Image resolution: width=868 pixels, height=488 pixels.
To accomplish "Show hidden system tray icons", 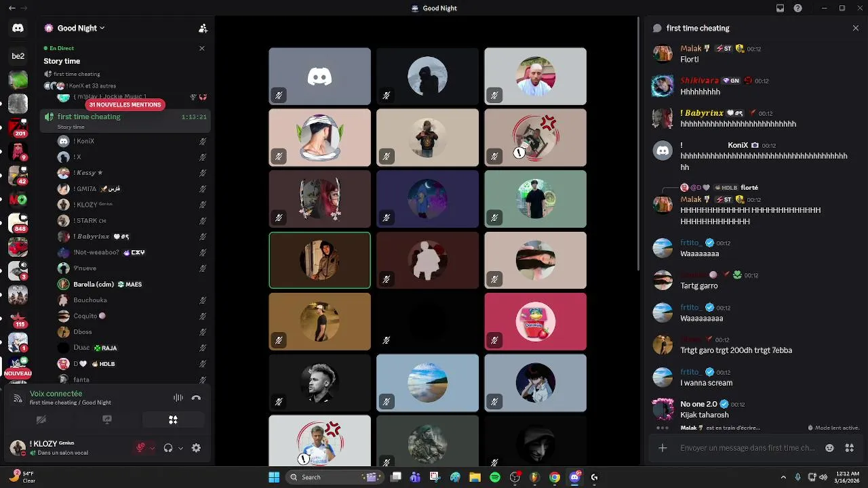I will pyautogui.click(x=783, y=477).
